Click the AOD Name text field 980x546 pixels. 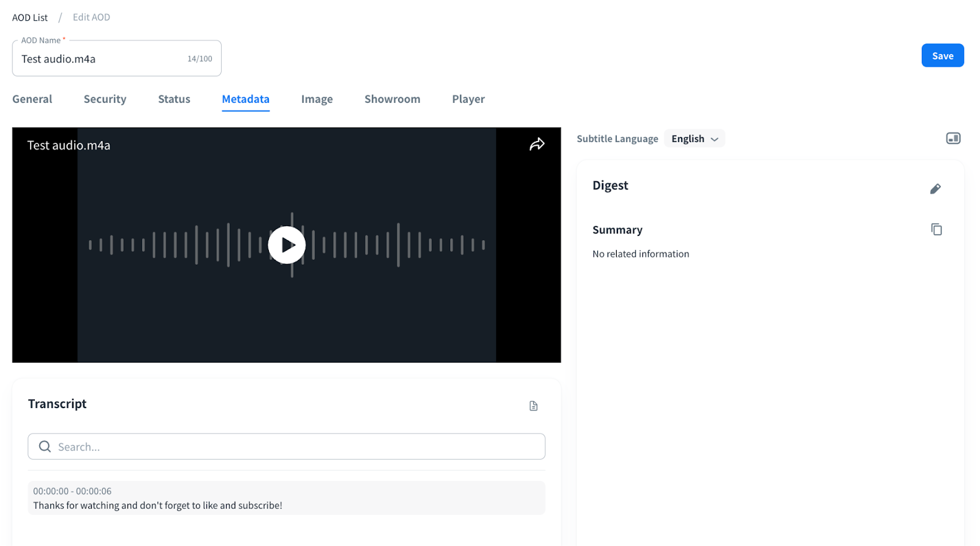pyautogui.click(x=101, y=59)
